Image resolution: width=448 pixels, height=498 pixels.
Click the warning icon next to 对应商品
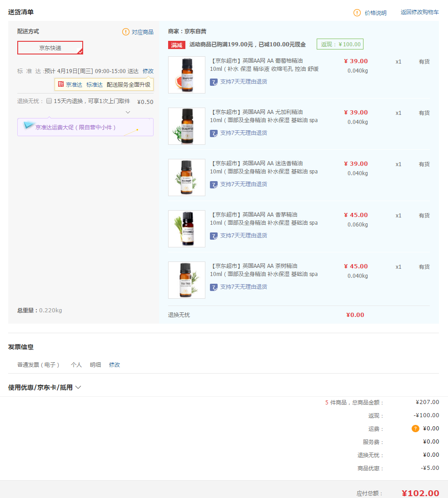pos(126,32)
